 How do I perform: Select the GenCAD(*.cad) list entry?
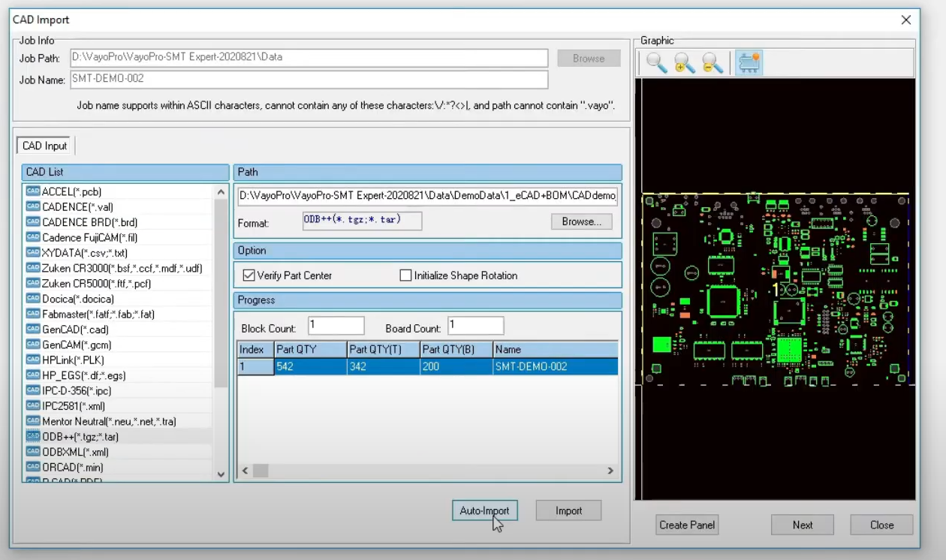(75, 329)
